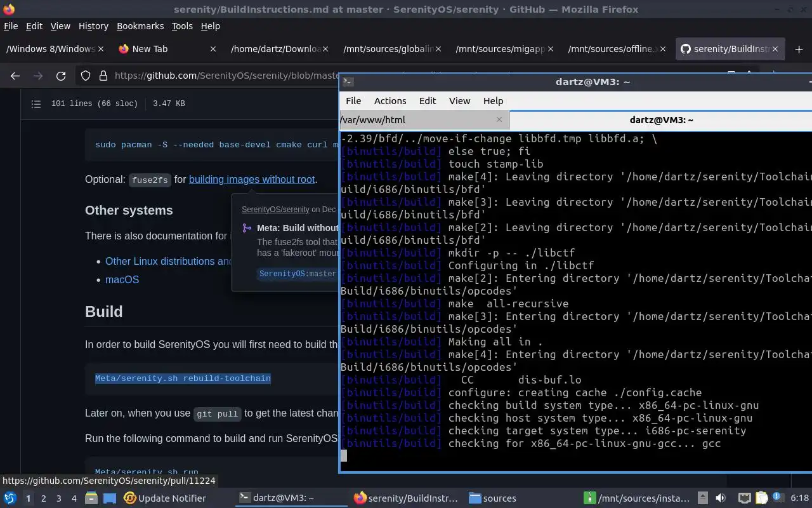
Task: Open the terminal Edit menu
Action: pos(428,100)
